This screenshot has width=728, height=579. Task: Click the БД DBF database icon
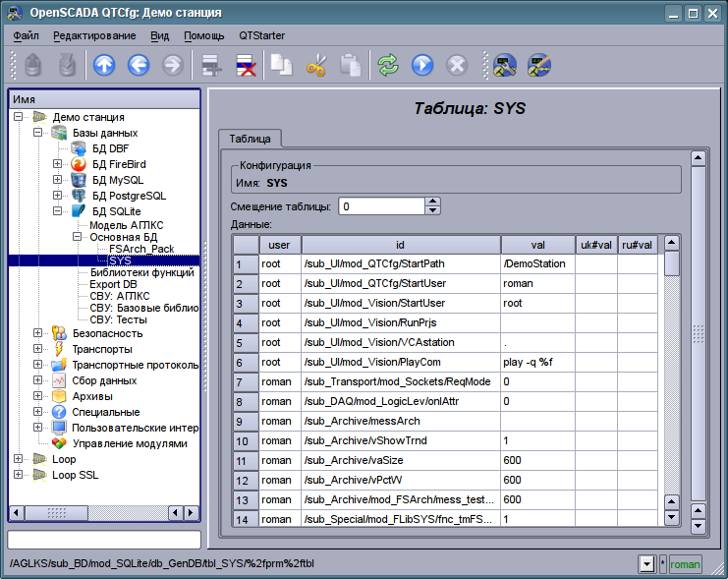tap(79, 148)
